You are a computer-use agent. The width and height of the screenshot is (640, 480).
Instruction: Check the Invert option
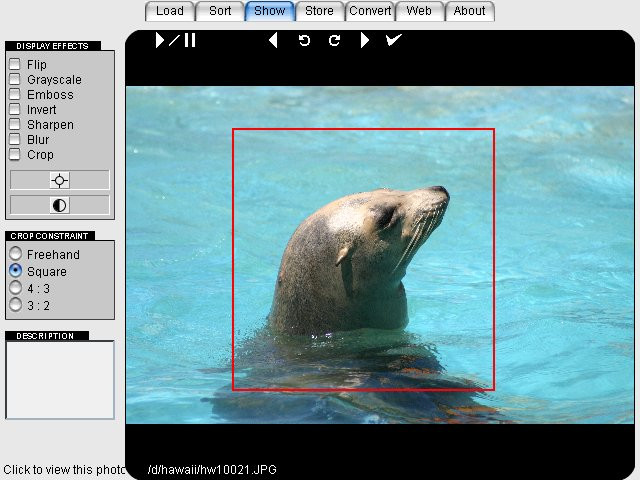(x=15, y=109)
